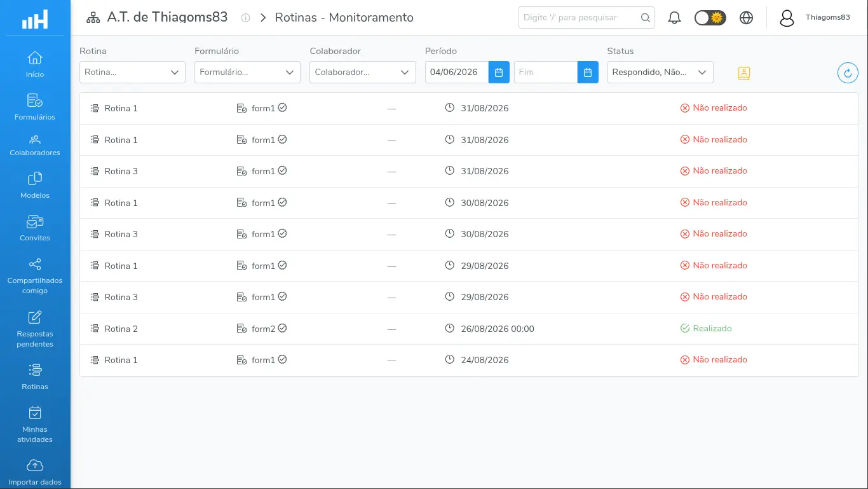Image resolution: width=868 pixels, height=489 pixels.
Task: Go to Início in the sidebar
Action: [x=35, y=64]
